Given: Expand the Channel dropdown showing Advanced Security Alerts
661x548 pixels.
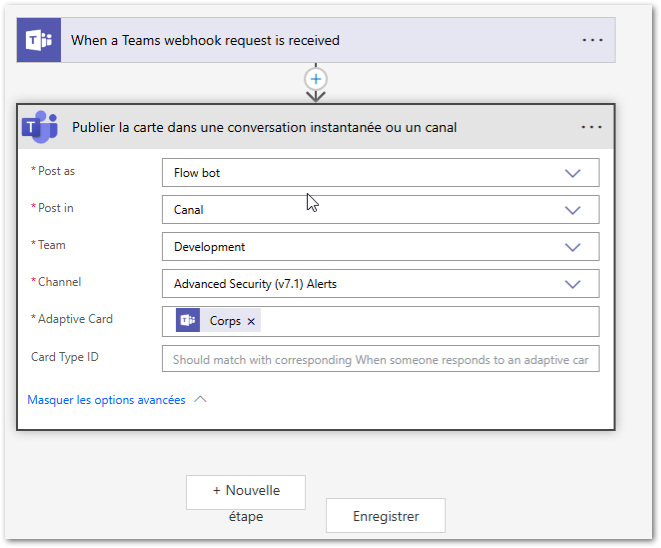Looking at the screenshot, I should tap(380, 284).
